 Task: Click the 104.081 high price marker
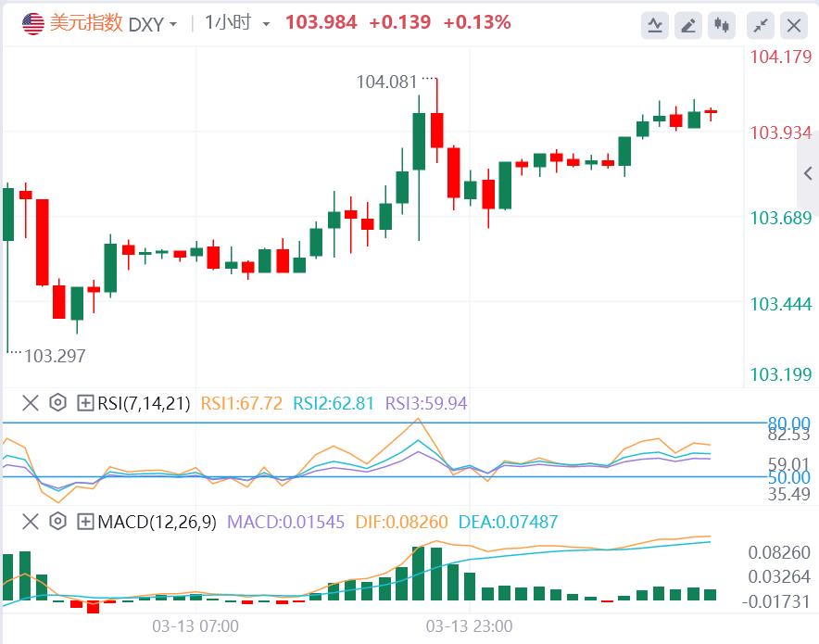click(386, 82)
